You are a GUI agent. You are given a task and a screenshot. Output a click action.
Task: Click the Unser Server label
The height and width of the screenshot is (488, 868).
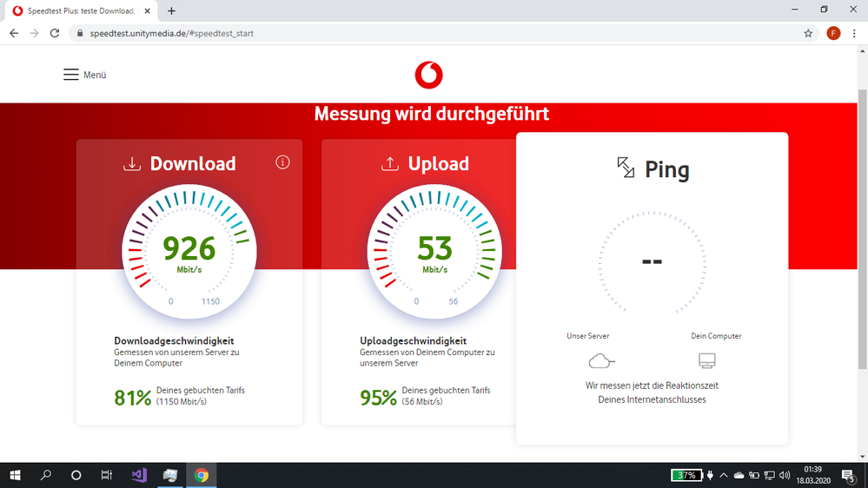pyautogui.click(x=588, y=336)
